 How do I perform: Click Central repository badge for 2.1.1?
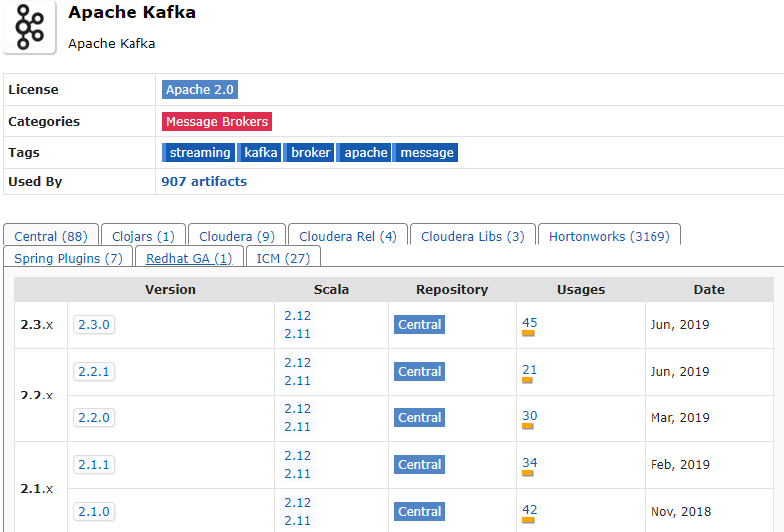420,465
